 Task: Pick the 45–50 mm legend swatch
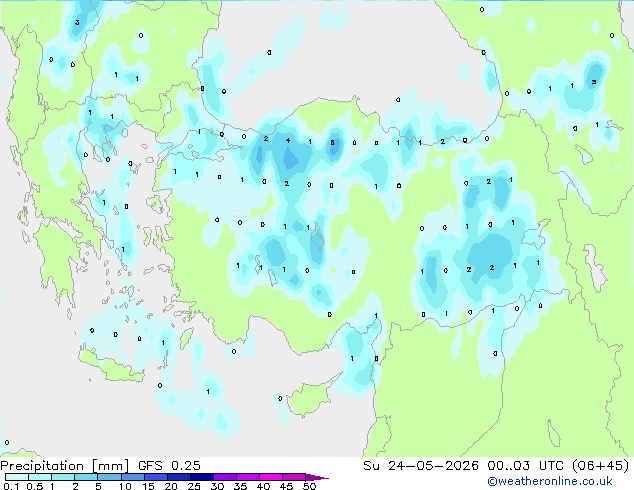click(x=294, y=477)
